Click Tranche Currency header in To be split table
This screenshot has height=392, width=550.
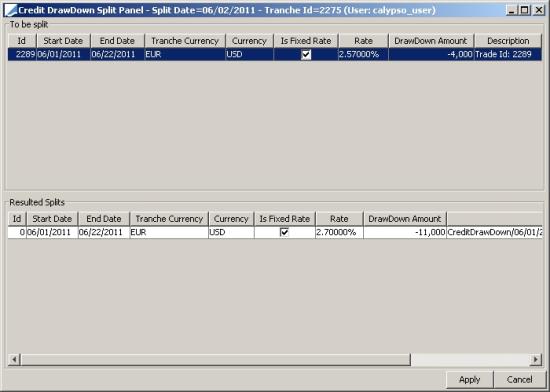[185, 41]
